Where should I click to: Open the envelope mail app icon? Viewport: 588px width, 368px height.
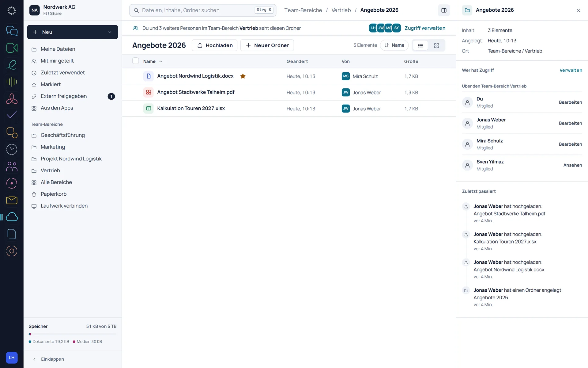[x=12, y=200]
